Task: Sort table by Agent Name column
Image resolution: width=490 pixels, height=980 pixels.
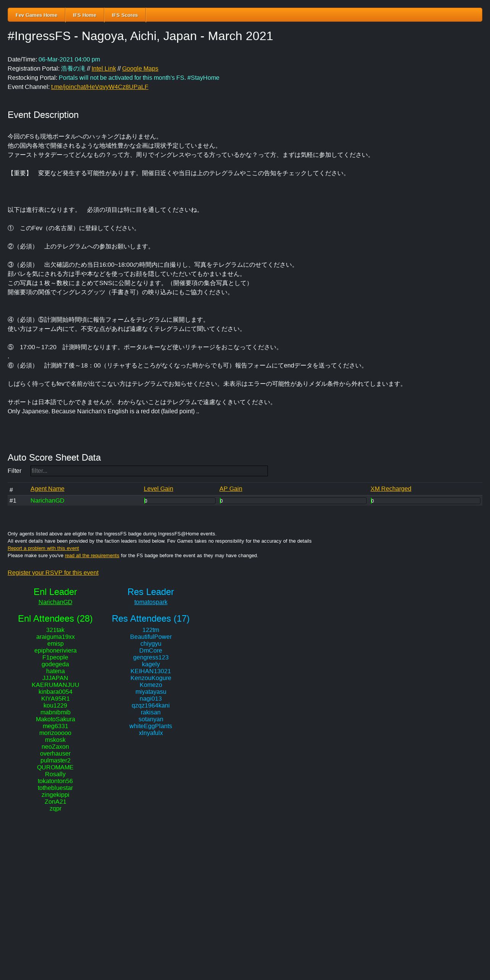Action: (x=47, y=489)
